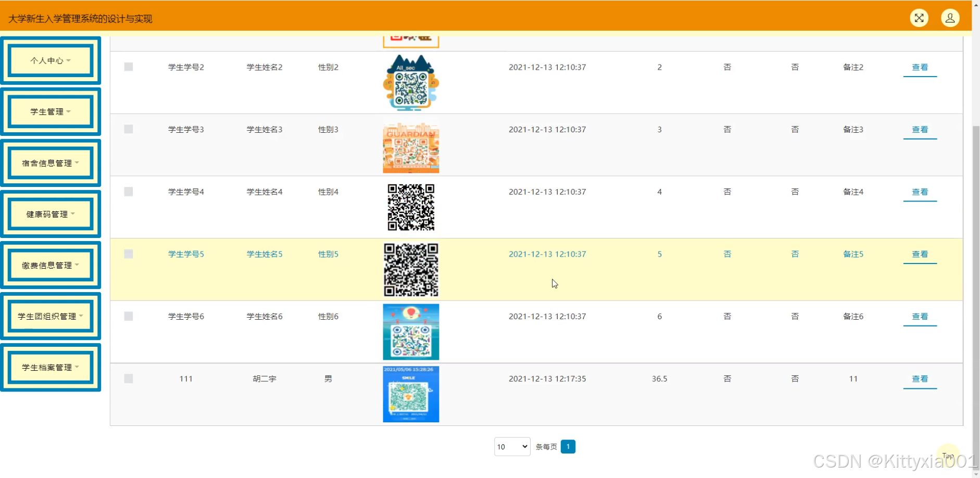Open the 宿舍信息管理 menu
Viewport: 980px width, 478px height.
pyautogui.click(x=51, y=163)
